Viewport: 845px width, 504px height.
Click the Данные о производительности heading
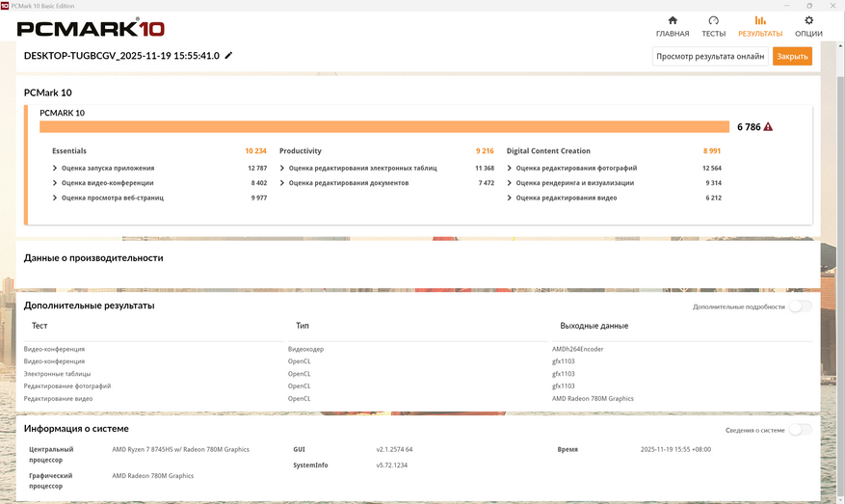(x=93, y=258)
